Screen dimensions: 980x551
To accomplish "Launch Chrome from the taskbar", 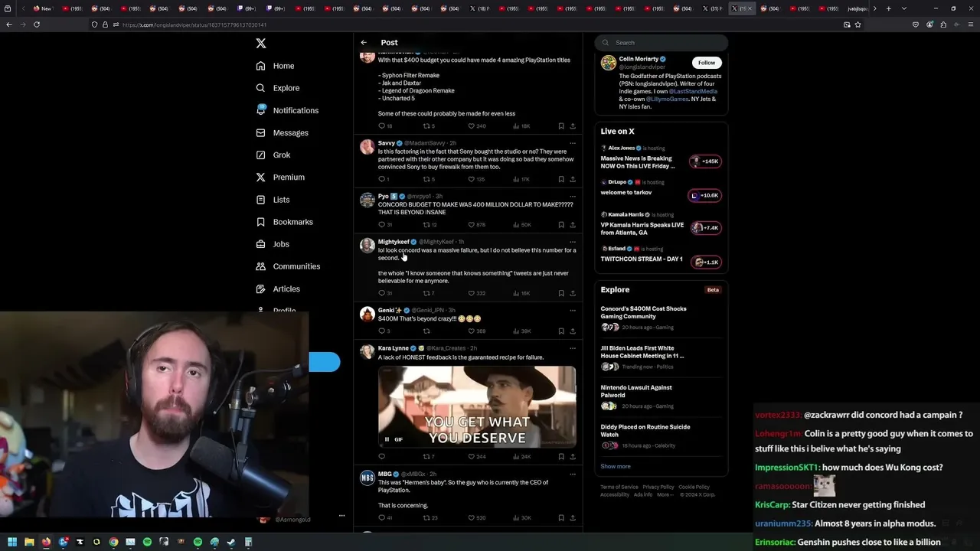I will (x=113, y=542).
